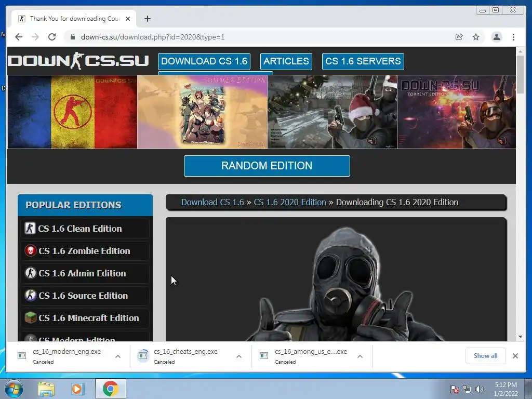The height and width of the screenshot is (399, 532).
Task: Expand options for cs_16_among_us download
Action: tap(360, 356)
